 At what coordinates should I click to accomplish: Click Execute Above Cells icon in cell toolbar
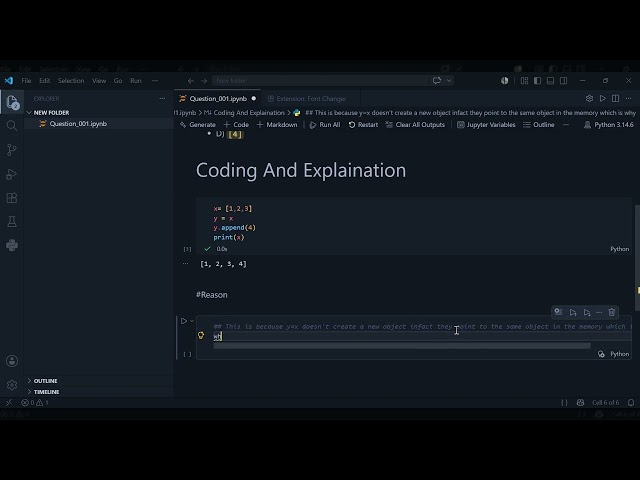[x=573, y=312]
